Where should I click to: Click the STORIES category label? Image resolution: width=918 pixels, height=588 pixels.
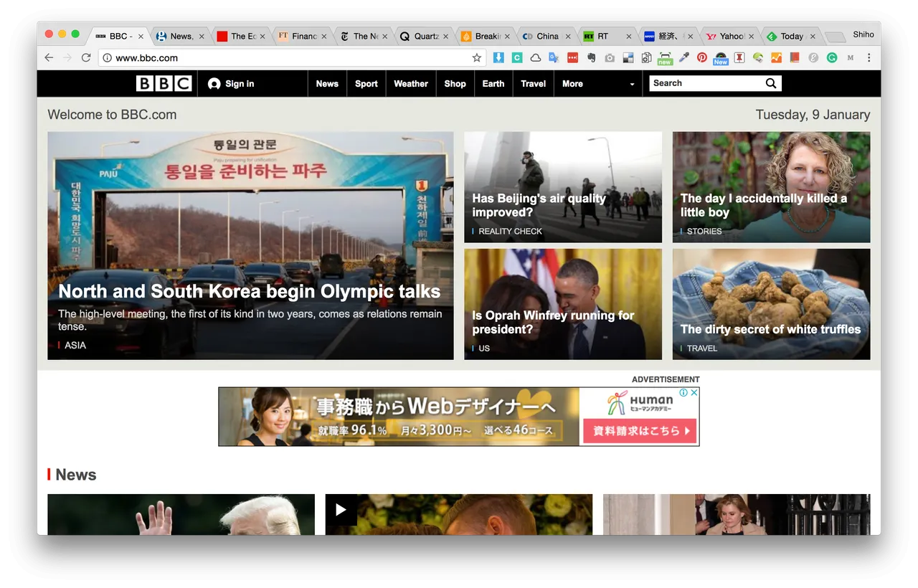tap(704, 232)
